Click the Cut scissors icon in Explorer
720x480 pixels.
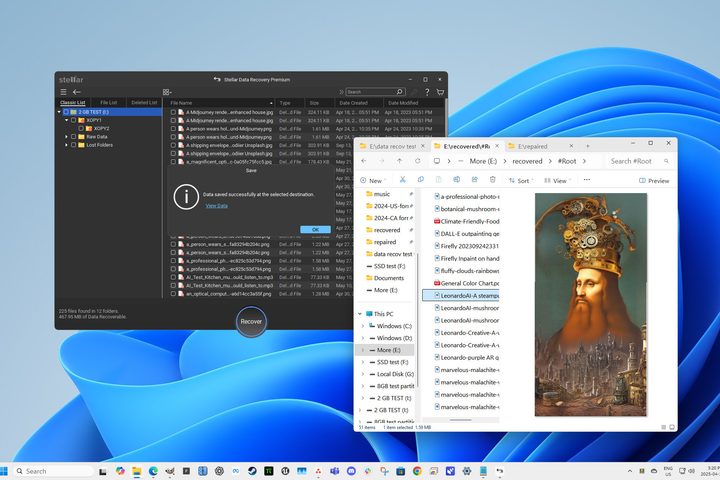coord(402,180)
